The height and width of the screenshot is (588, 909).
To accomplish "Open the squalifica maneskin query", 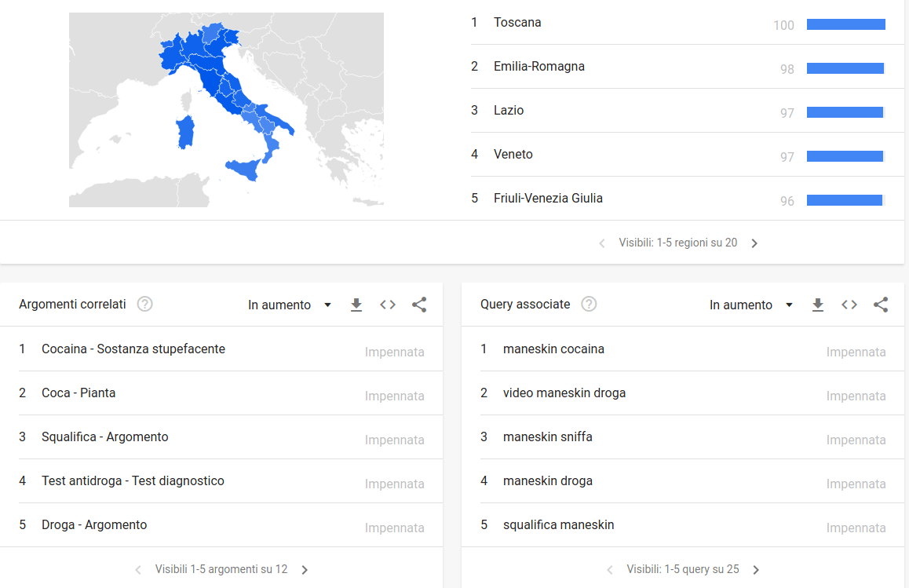I will pos(558,525).
